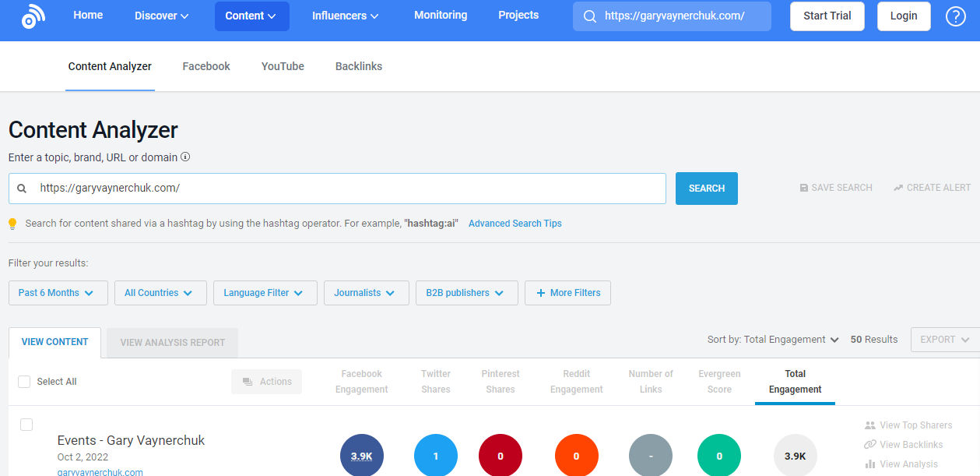The width and height of the screenshot is (980, 476).
Task: Select the Content Analyzer tab
Action: click(110, 66)
